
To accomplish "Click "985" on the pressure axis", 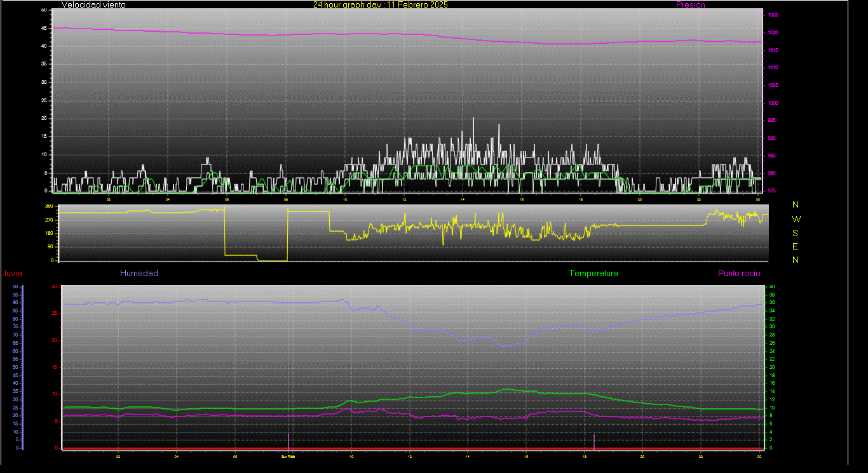I will tap(771, 156).
